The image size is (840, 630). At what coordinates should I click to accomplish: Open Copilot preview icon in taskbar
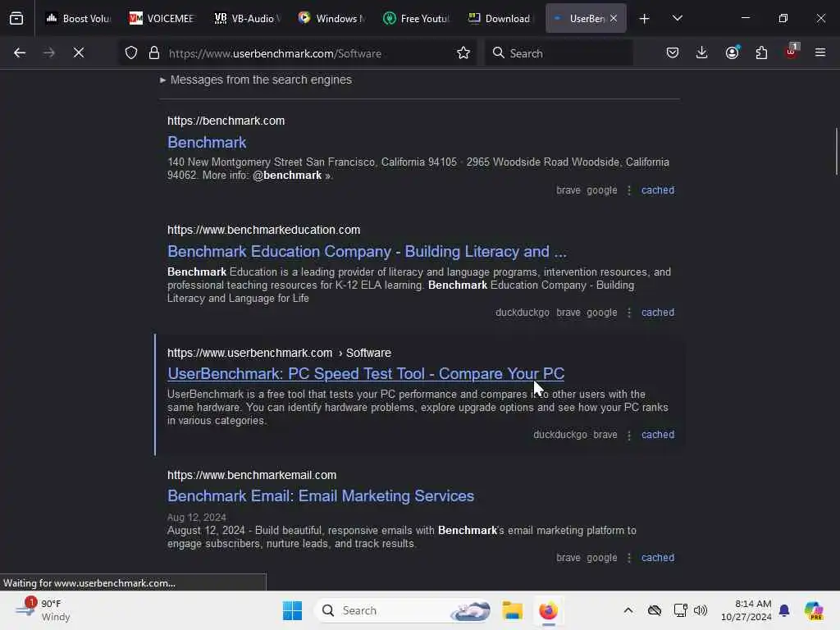coord(814,610)
